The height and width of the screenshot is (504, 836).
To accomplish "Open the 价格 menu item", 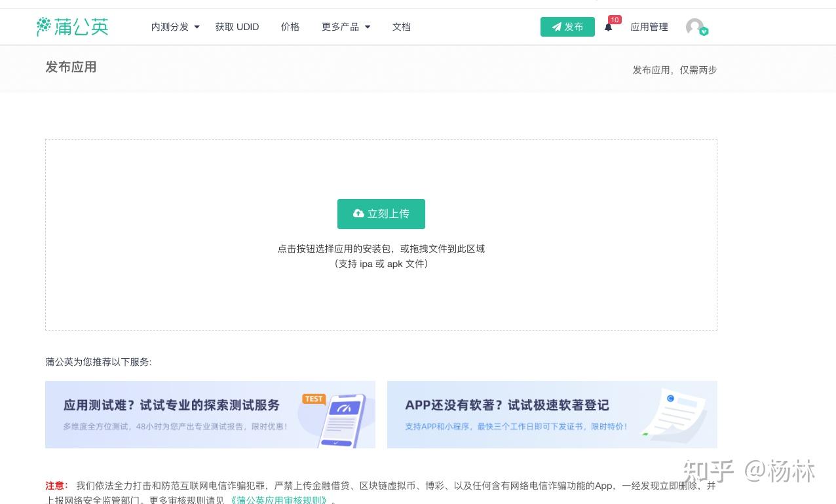I will pyautogui.click(x=290, y=27).
